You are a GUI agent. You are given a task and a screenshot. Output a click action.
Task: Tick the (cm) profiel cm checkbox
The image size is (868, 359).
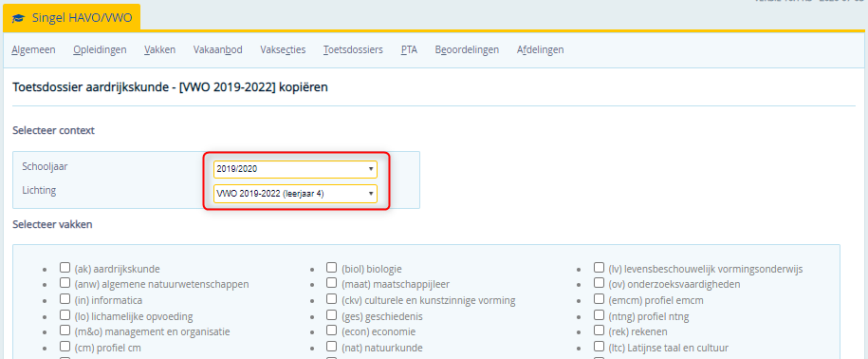pyautogui.click(x=65, y=348)
